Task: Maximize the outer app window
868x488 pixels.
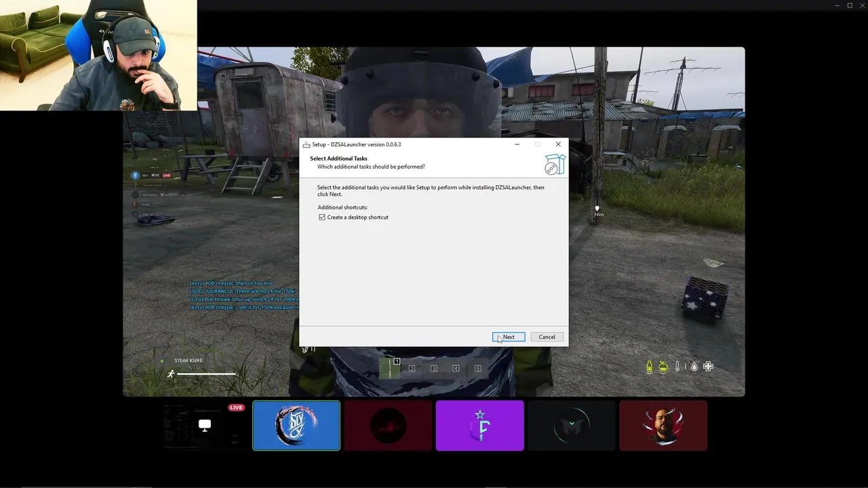Action: (x=850, y=5)
